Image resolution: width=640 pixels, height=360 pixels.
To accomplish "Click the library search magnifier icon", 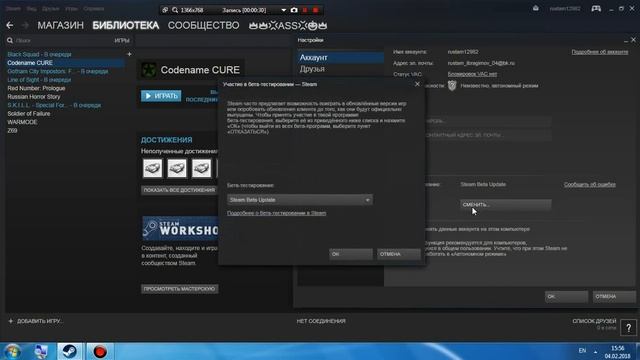I will pyautogui.click(x=10, y=40).
